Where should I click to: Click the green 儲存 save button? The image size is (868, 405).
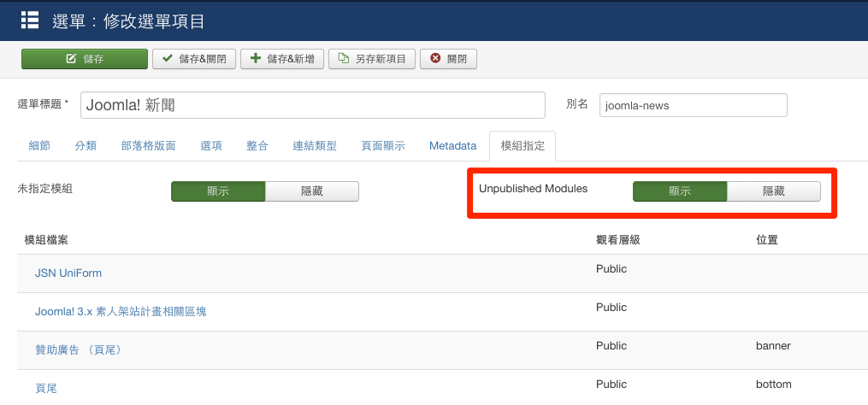85,59
